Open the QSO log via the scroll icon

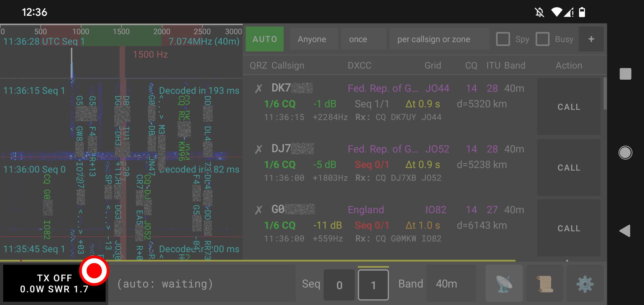pyautogui.click(x=544, y=283)
